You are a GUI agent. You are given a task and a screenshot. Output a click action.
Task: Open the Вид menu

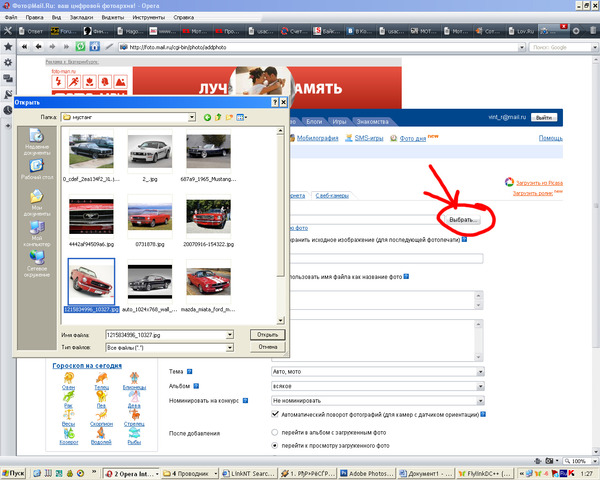pyautogui.click(x=57, y=17)
